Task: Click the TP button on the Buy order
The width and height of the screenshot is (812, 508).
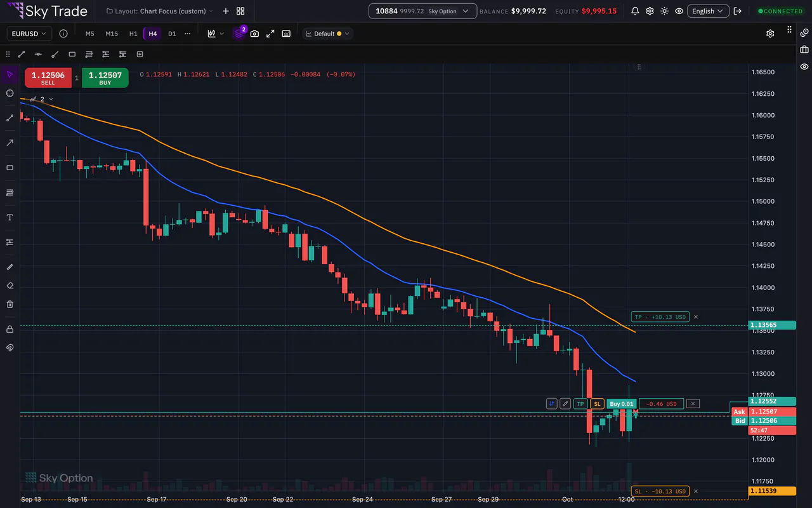Action: [580, 404]
